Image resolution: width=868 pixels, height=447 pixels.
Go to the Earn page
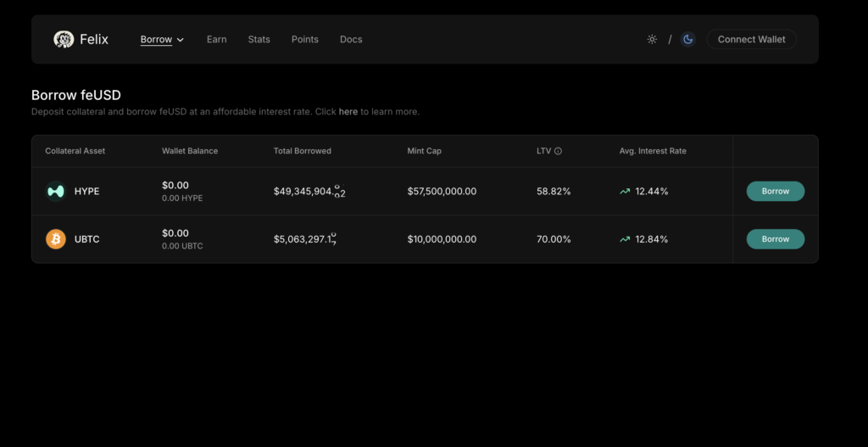pyautogui.click(x=216, y=39)
